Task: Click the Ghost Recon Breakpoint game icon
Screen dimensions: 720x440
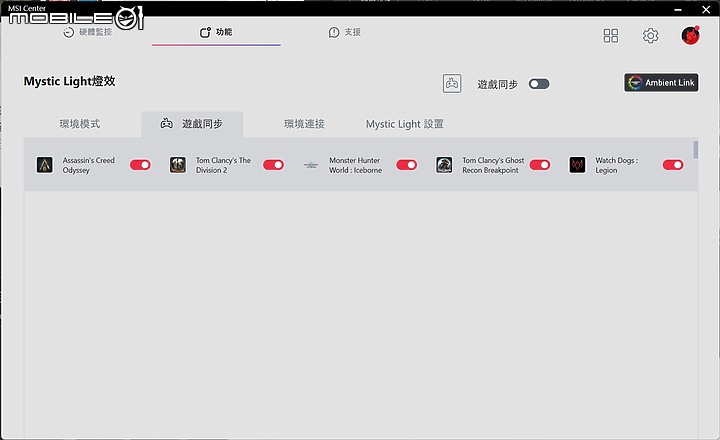Action: coord(444,165)
